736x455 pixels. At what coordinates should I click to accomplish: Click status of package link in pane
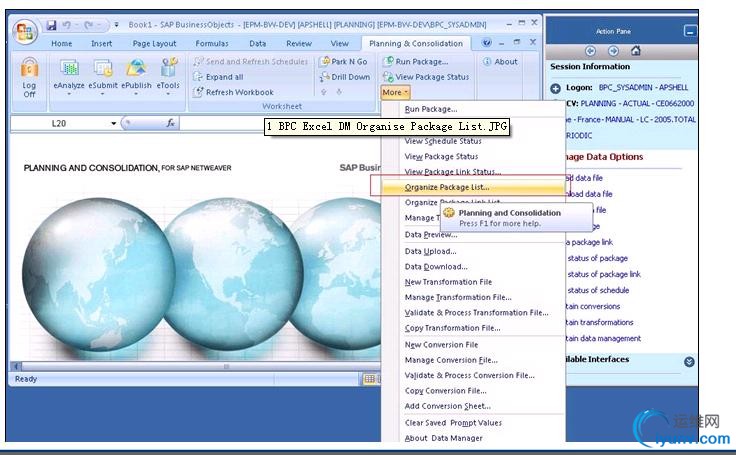point(604,274)
